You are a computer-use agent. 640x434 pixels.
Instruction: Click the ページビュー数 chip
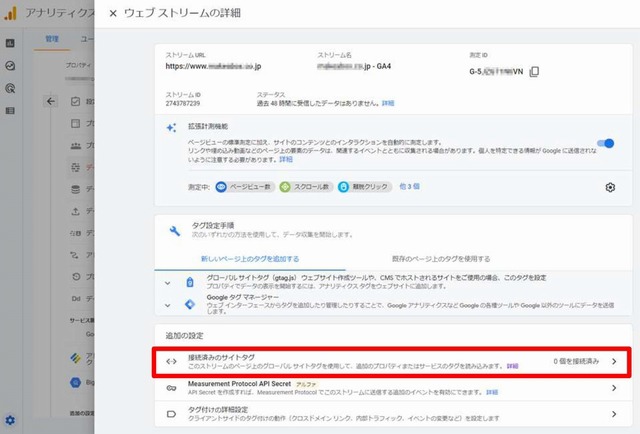pos(244,187)
